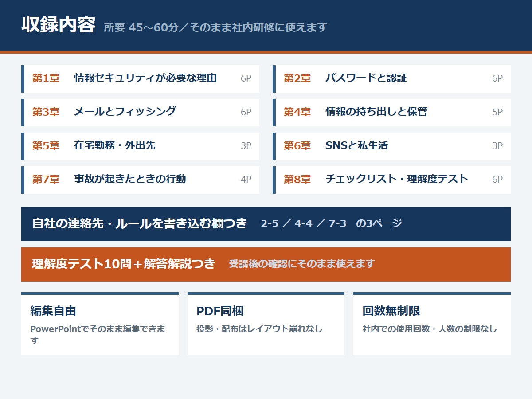
Task: Click the 編集自由 card title
Action: click(x=53, y=311)
